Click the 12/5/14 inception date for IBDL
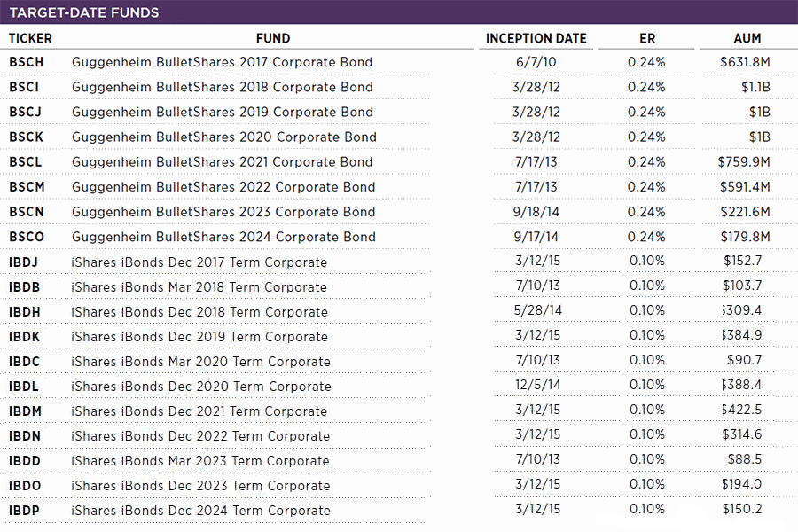The height and width of the screenshot is (532, 798). tap(536, 385)
